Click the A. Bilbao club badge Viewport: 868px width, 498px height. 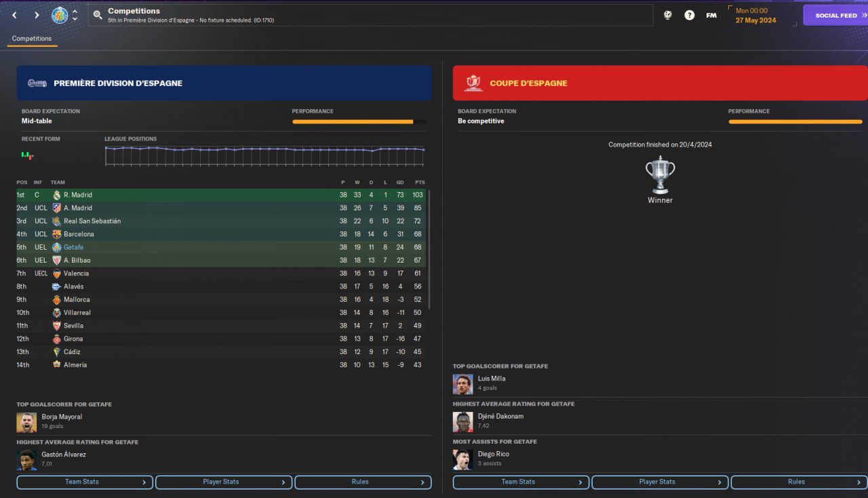pos(57,261)
